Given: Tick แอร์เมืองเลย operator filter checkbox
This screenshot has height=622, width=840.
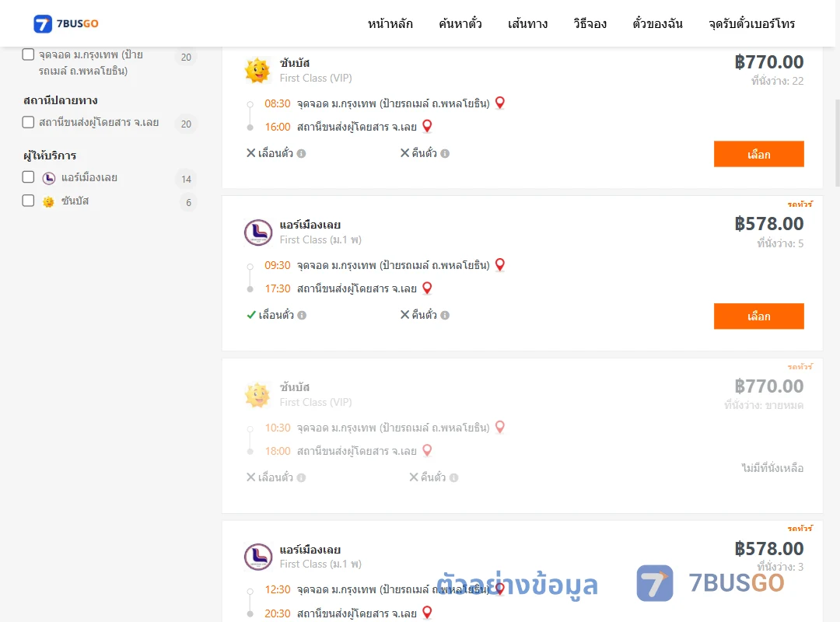Looking at the screenshot, I should 28,177.
